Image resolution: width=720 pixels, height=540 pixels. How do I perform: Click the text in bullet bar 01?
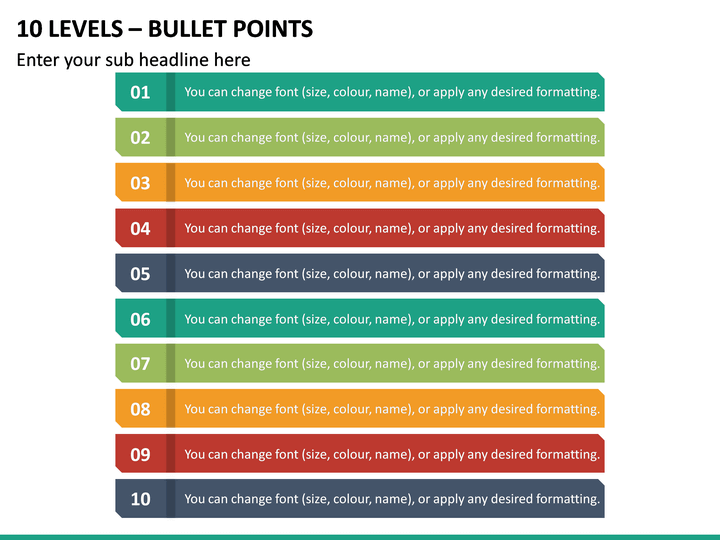[392, 92]
